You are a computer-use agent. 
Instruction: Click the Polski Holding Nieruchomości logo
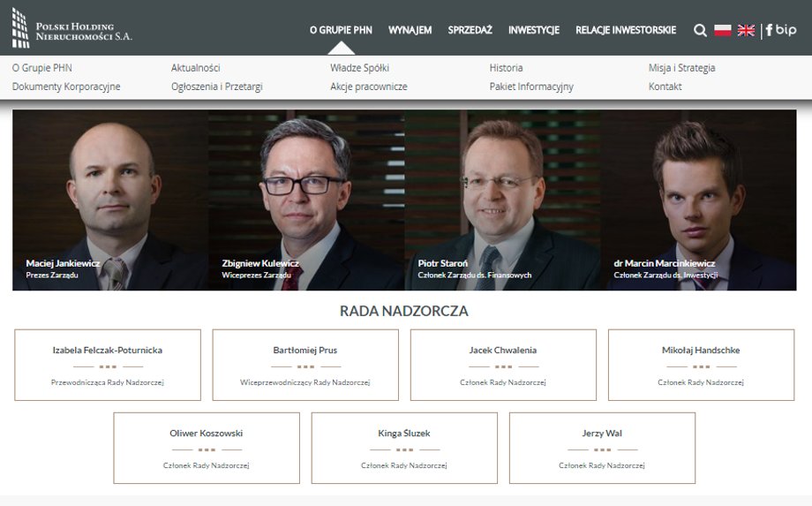72,28
